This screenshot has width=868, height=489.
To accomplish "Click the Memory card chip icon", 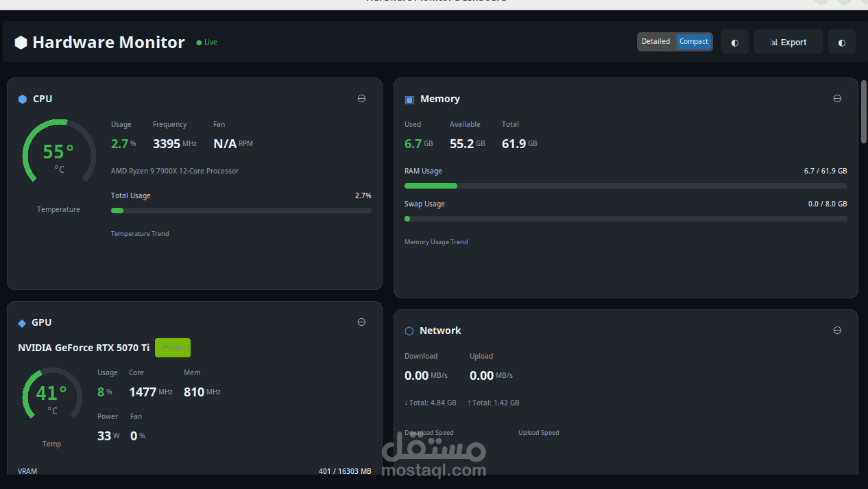I will (409, 99).
